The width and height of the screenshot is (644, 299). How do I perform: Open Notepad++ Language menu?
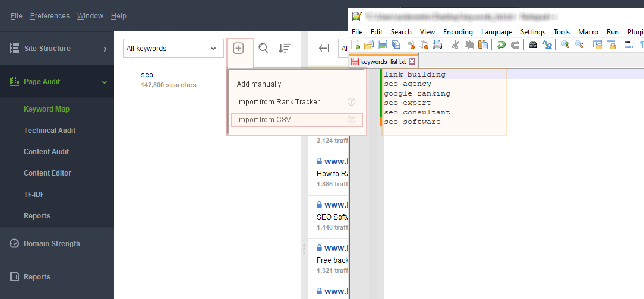(x=497, y=32)
